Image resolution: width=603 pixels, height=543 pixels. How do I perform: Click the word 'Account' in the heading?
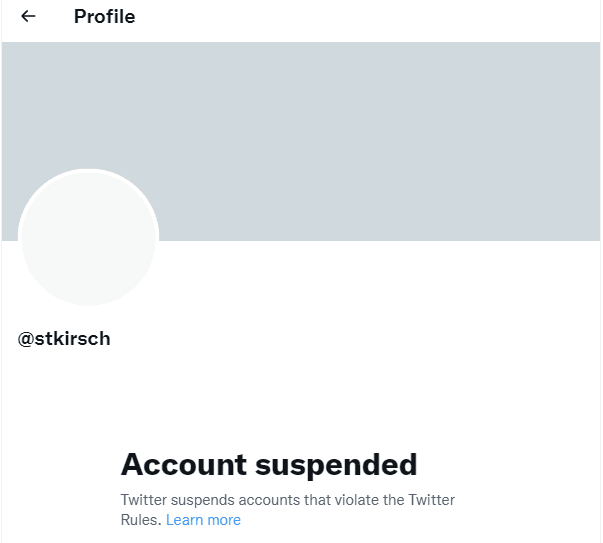tap(184, 465)
